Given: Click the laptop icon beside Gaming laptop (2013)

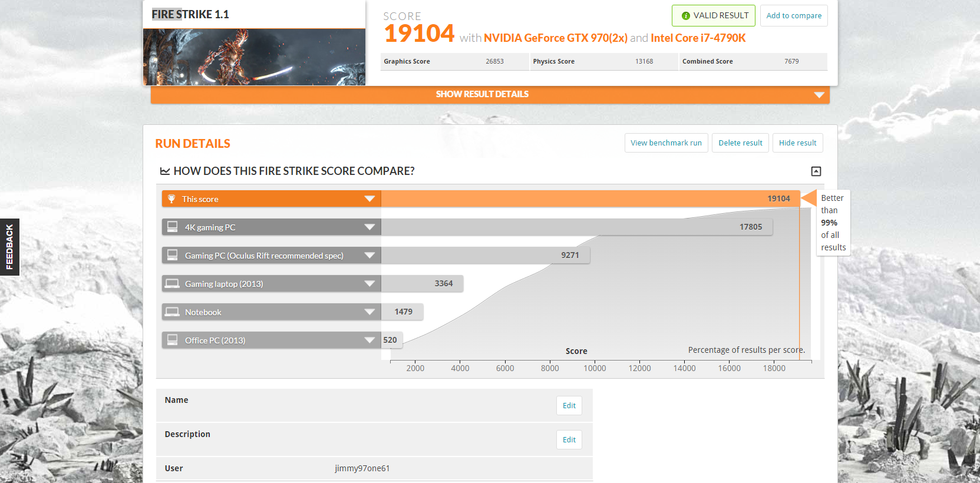Looking at the screenshot, I should (172, 283).
